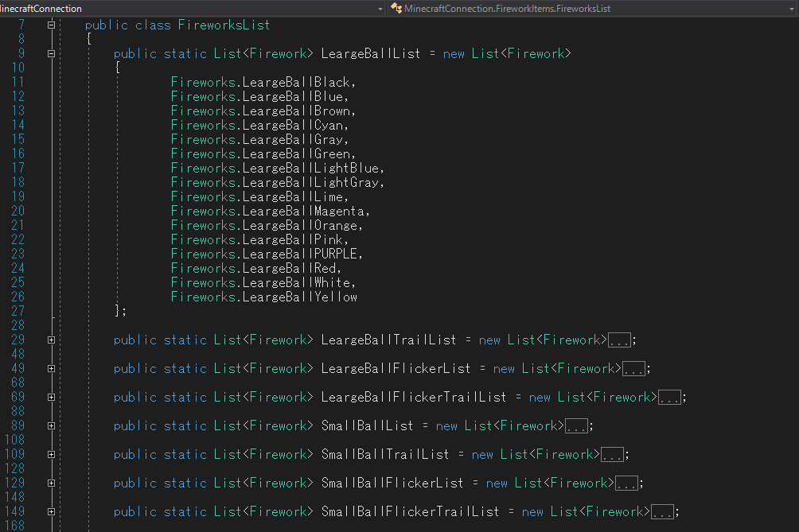Screen dimensions: 799x532
Task: Expand the LeargeBallFlickerList block at line 49
Action: coord(51,368)
